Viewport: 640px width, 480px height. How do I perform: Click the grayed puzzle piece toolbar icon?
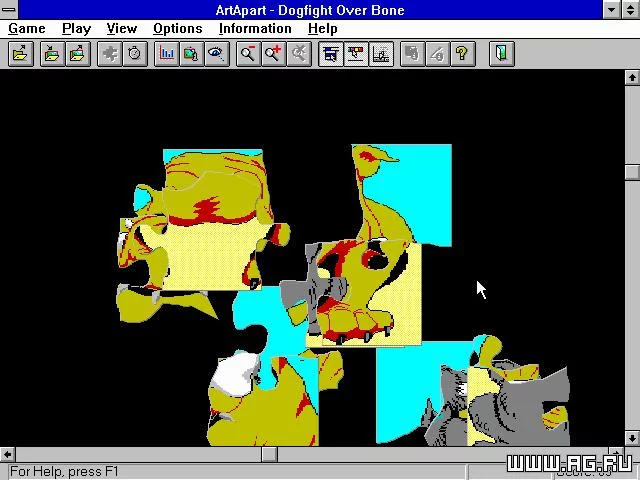(x=109, y=53)
